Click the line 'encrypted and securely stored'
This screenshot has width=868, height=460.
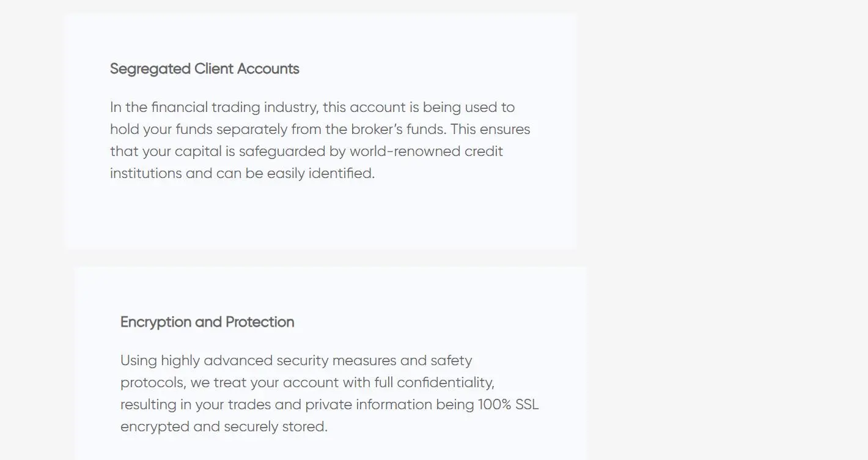click(224, 427)
